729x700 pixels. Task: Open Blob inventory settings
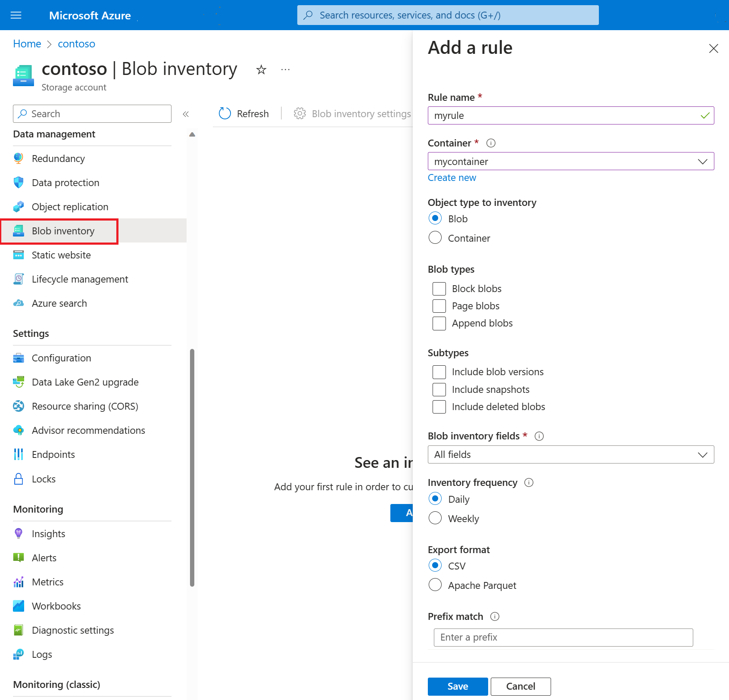[361, 113]
